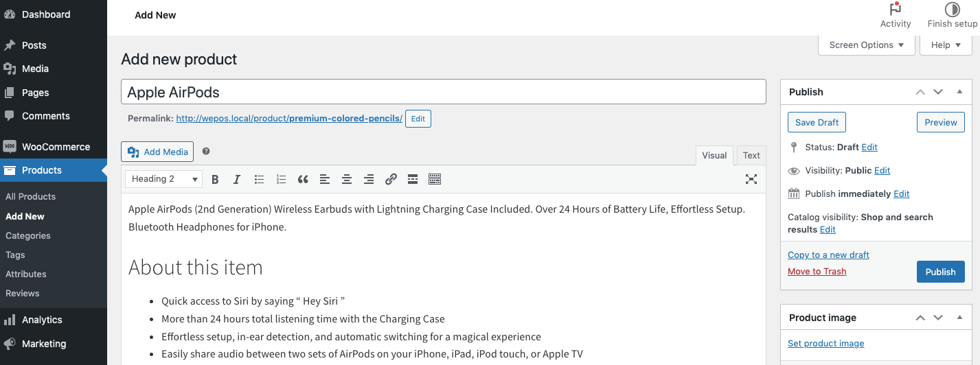This screenshot has width=980, height=365.
Task: Expand Screen Options panel
Action: click(x=867, y=45)
